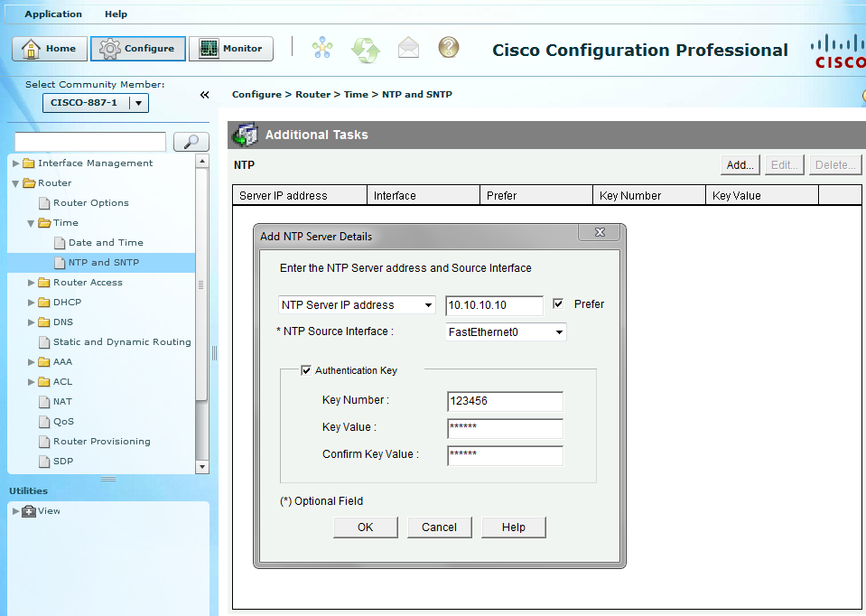Click the AAA folder icon
The width and height of the screenshot is (866, 616).
tap(44, 362)
